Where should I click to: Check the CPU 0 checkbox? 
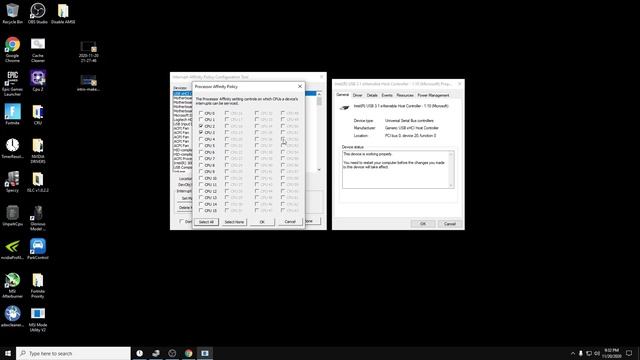click(x=201, y=113)
